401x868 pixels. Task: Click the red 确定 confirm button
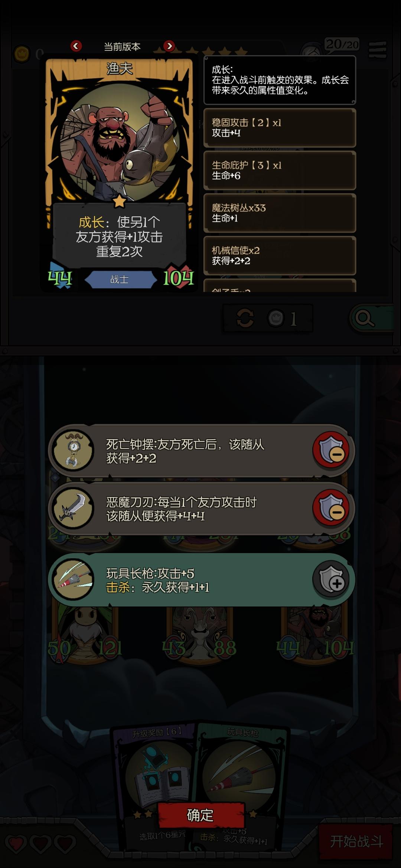click(200, 815)
